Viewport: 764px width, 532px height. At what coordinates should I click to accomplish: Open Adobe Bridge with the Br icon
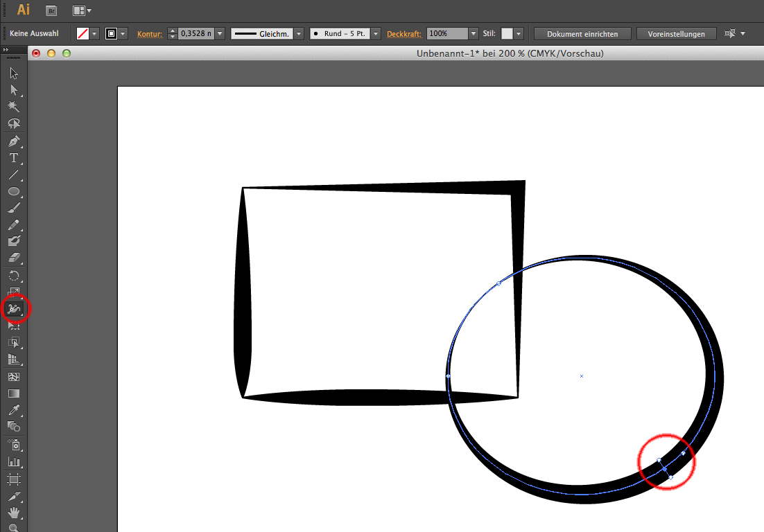pos(51,10)
